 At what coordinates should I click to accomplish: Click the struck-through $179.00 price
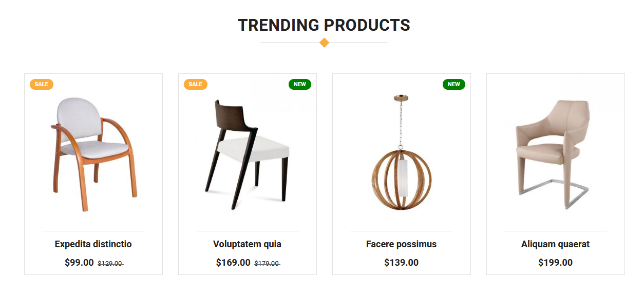[267, 262]
